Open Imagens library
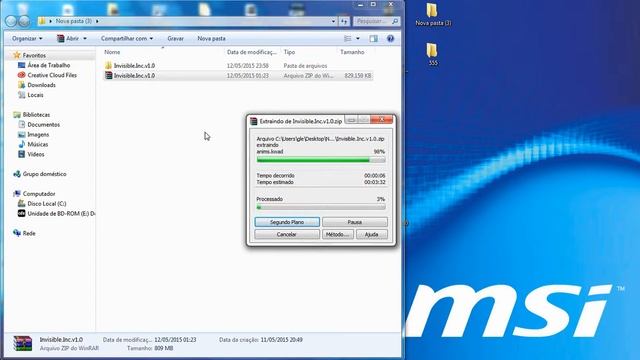The width and height of the screenshot is (640, 360). [x=38, y=134]
